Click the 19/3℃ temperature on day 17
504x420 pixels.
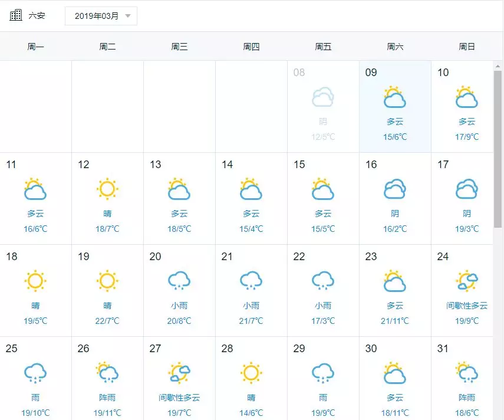click(467, 229)
